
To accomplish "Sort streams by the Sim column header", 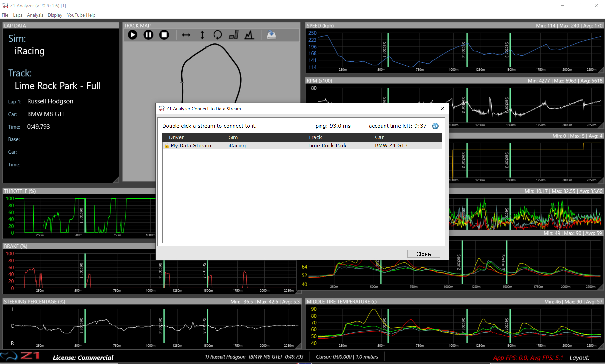I will click(233, 137).
